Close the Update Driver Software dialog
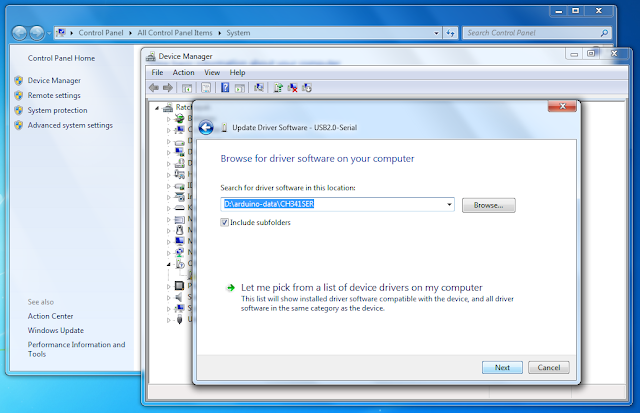 click(562, 106)
